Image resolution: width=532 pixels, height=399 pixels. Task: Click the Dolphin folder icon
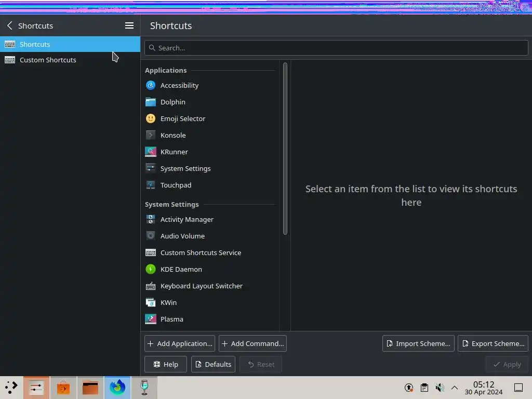point(150,102)
